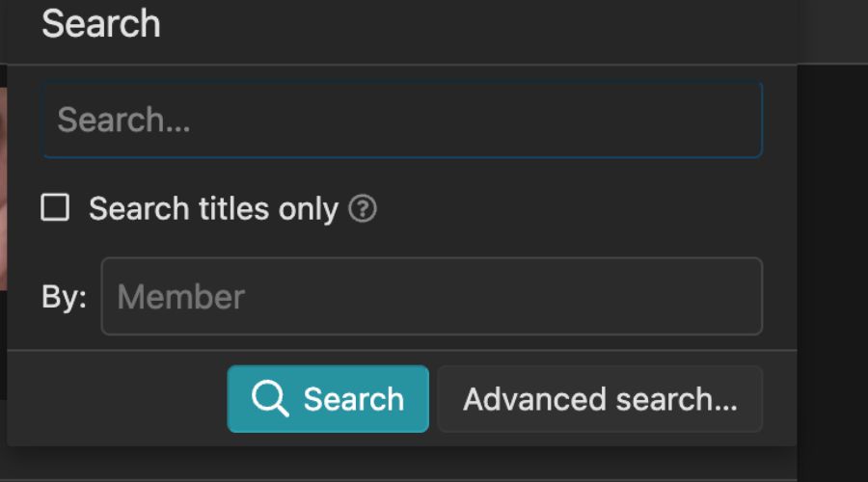Click the dark area right of the popup
Viewport: 868px width, 482px height.
(x=832, y=241)
